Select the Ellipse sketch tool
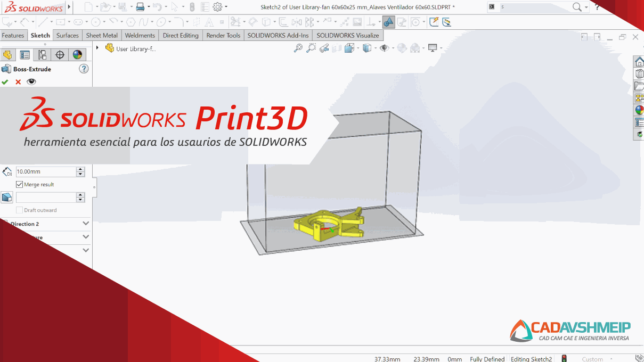644x362 pixels. 161,22
